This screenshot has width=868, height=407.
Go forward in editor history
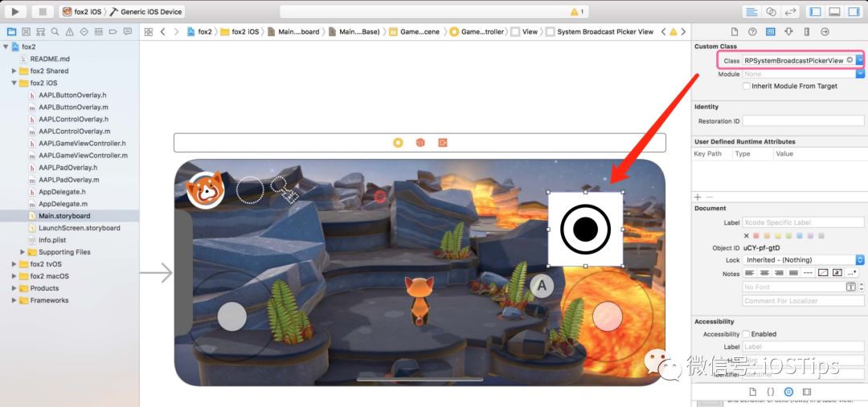click(x=176, y=32)
